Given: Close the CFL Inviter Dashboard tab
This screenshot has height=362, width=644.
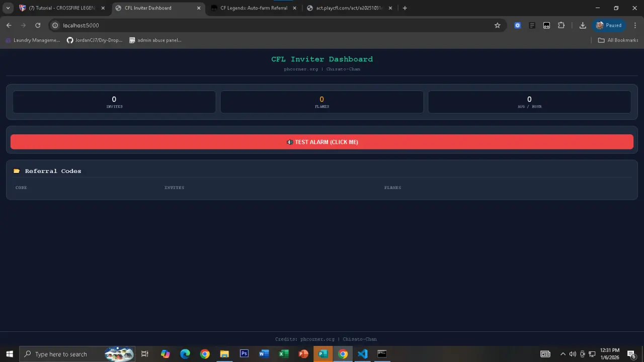Looking at the screenshot, I should pos(199,8).
